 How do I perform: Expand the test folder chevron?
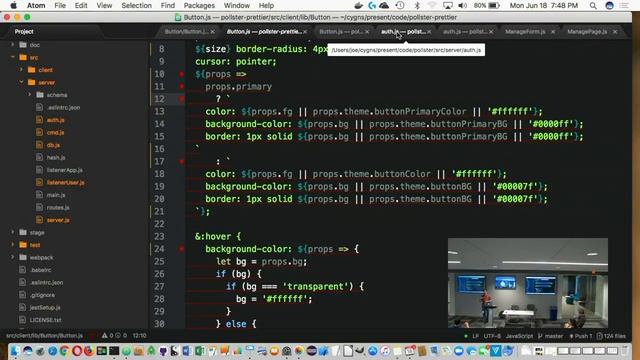pos(13,245)
